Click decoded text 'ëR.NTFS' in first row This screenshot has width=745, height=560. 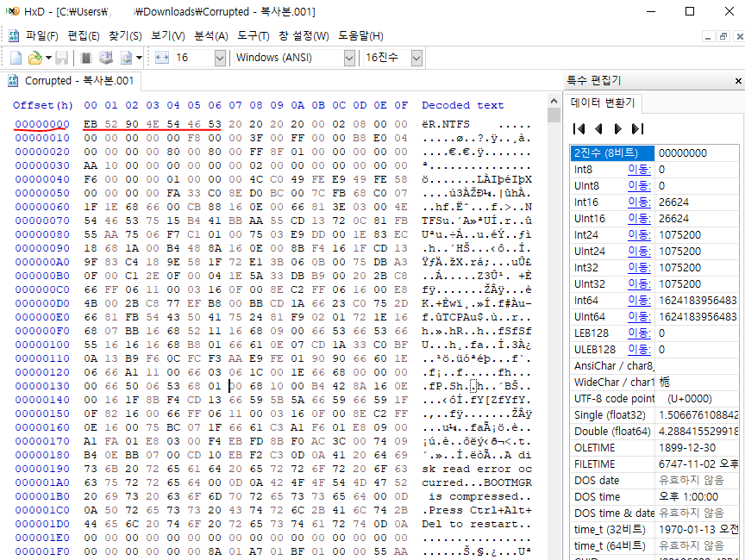pos(446,124)
